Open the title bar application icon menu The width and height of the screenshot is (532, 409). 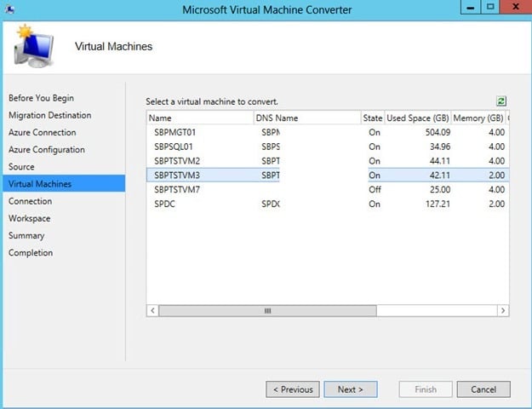tap(10, 9)
